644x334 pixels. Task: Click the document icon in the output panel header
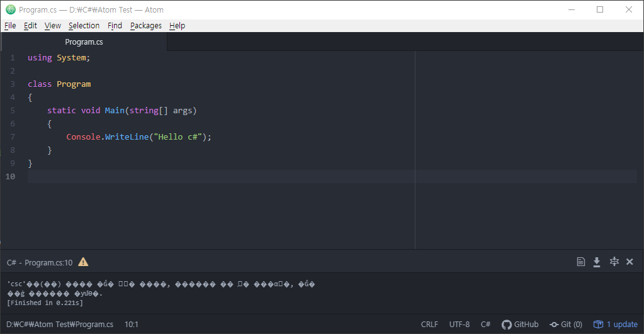click(580, 262)
